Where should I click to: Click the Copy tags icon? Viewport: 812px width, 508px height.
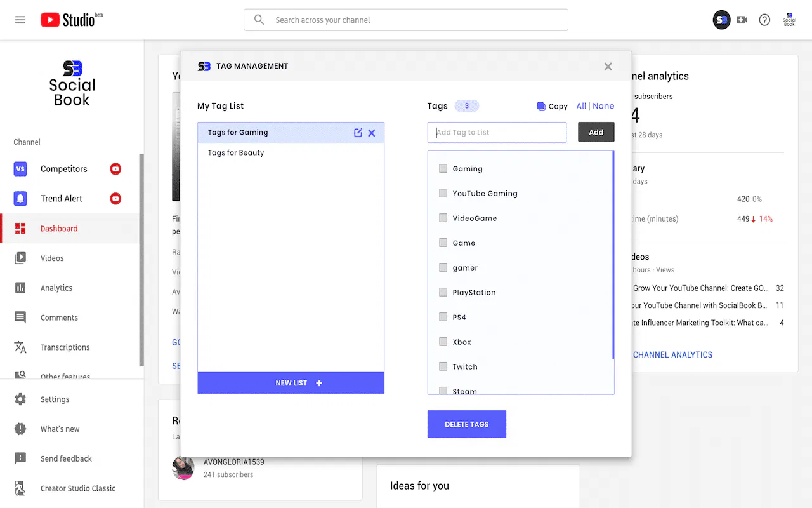coord(542,106)
